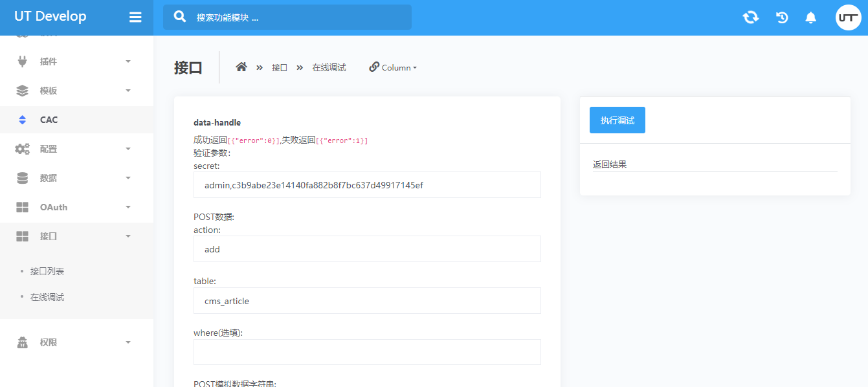Click the plug icon beside 插件
The width and height of the screenshot is (868, 387).
(x=23, y=61)
